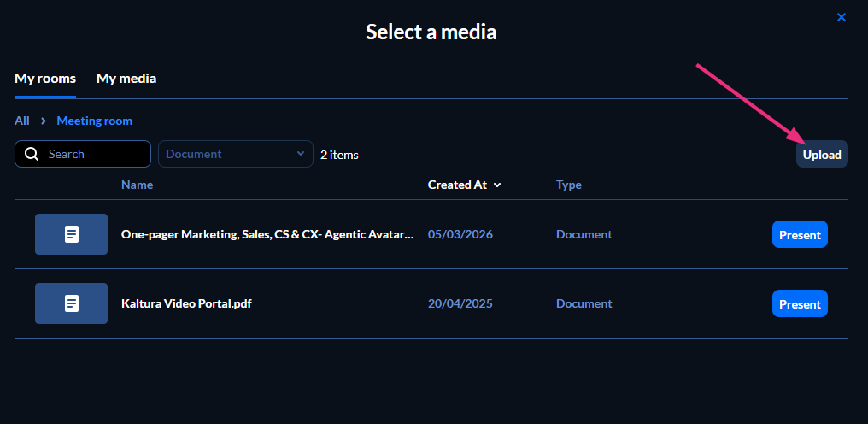Viewport: 868px width, 424px height.
Task: Select the Kaltura Video Portal.pdf file name
Action: click(x=186, y=303)
